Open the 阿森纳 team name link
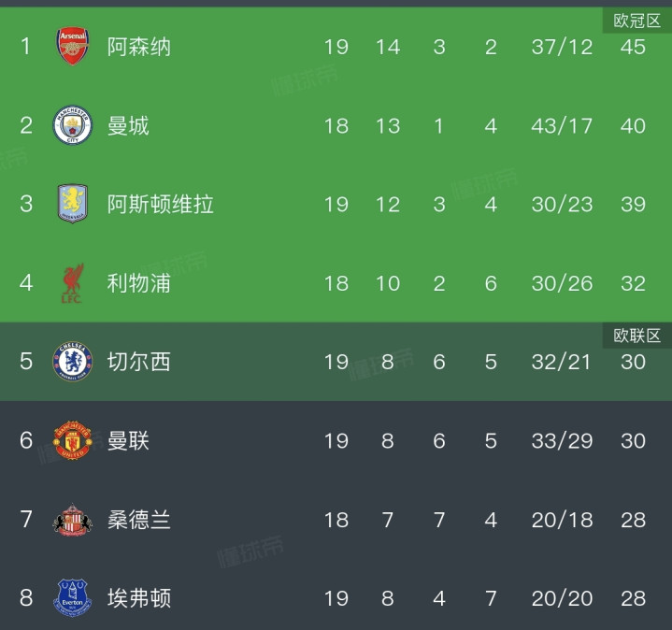The height and width of the screenshot is (630, 672). coord(139,47)
